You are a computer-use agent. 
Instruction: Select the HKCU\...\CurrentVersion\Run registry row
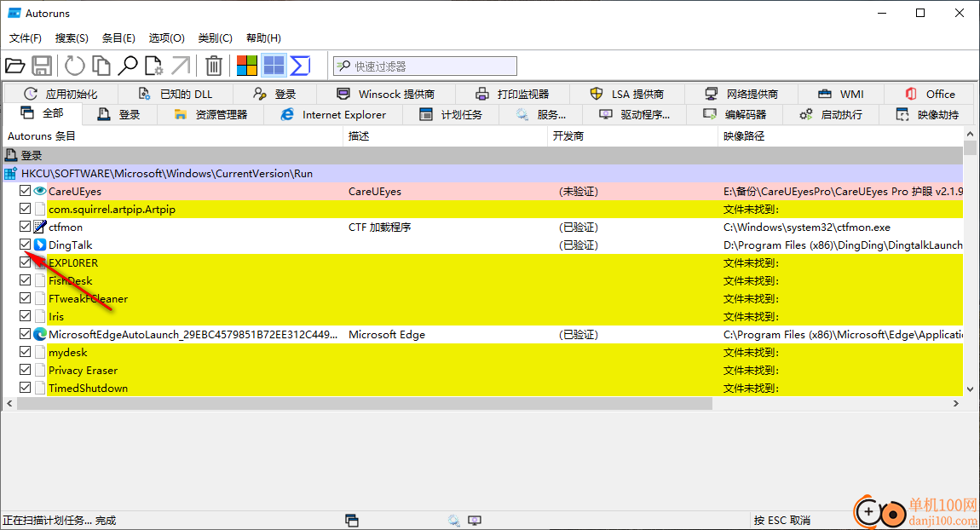point(482,173)
